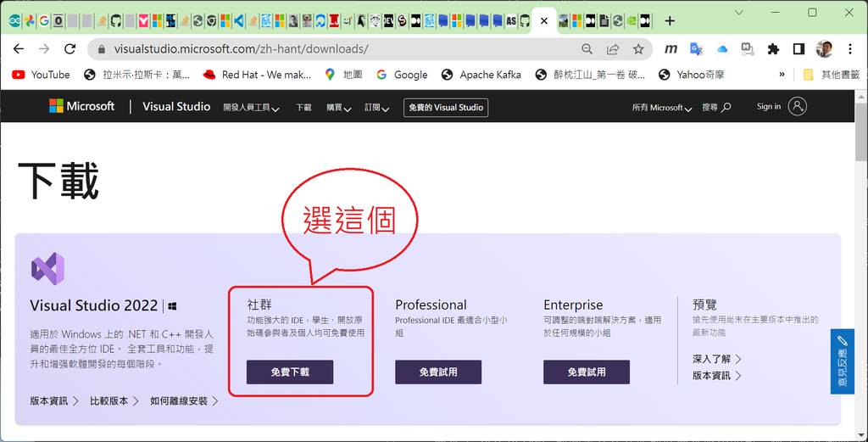Switch to the pink Y tab
Viewport: 868px width, 442px height.
coord(144,21)
